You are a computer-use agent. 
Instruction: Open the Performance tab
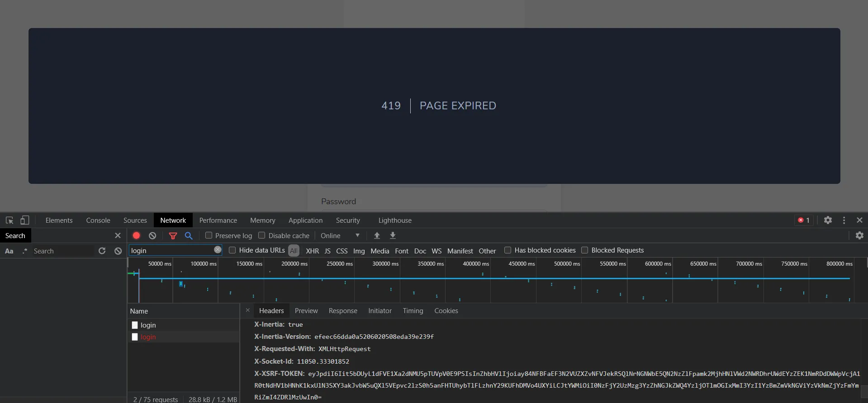218,220
